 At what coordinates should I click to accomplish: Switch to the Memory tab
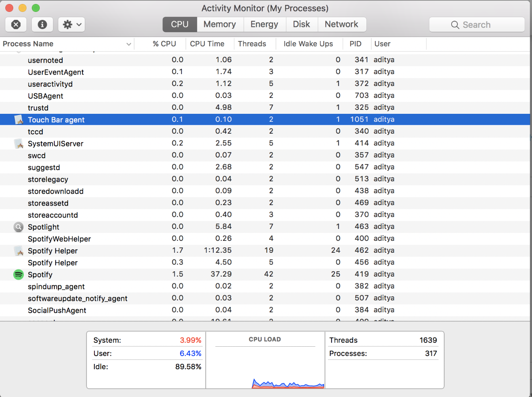[x=219, y=24]
